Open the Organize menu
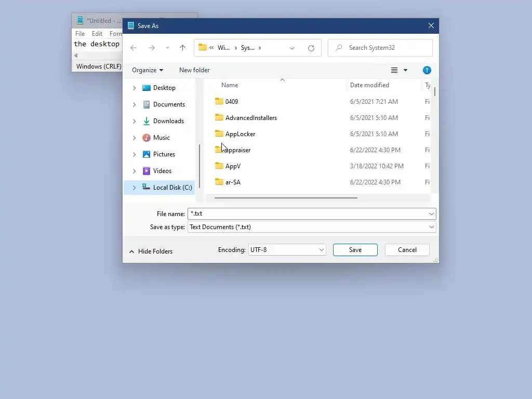The width and height of the screenshot is (532, 399). 148,70
